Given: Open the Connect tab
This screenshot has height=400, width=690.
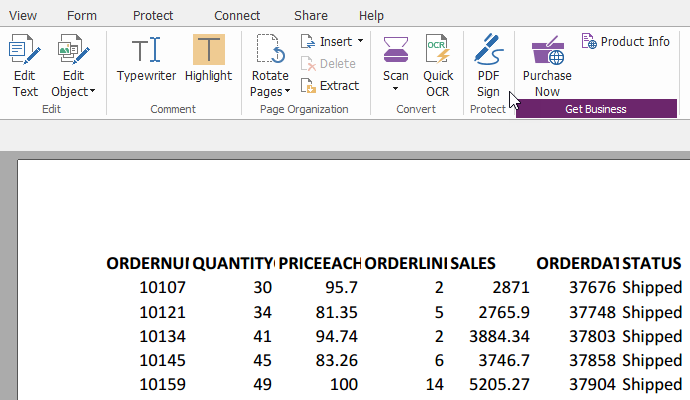Looking at the screenshot, I should tap(237, 16).
